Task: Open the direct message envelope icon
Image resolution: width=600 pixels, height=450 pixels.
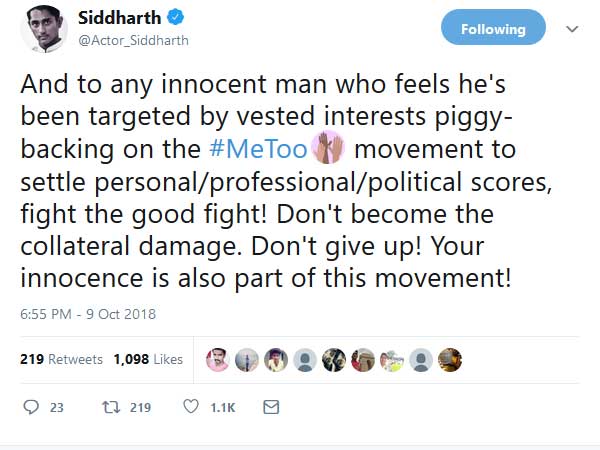Action: click(x=270, y=408)
